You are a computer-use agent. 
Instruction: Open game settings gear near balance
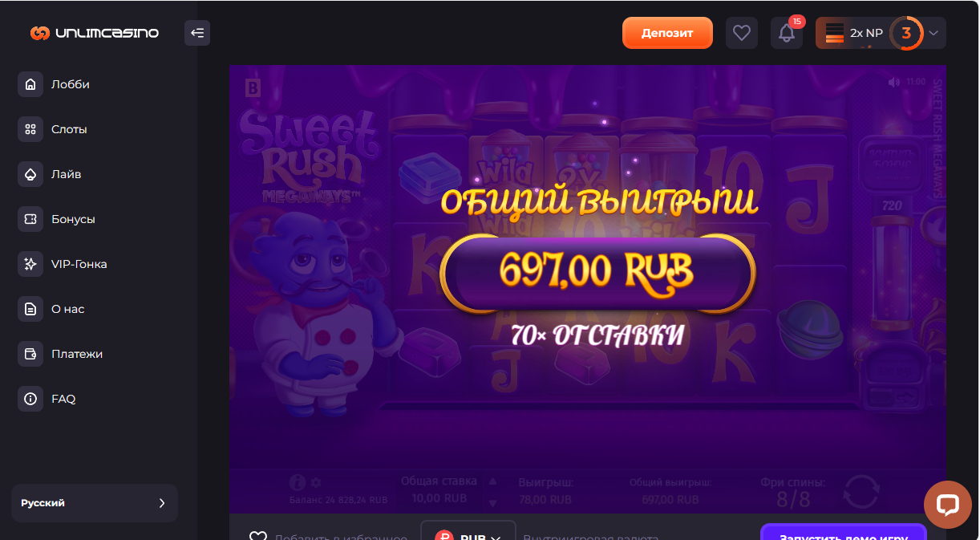[x=315, y=483]
